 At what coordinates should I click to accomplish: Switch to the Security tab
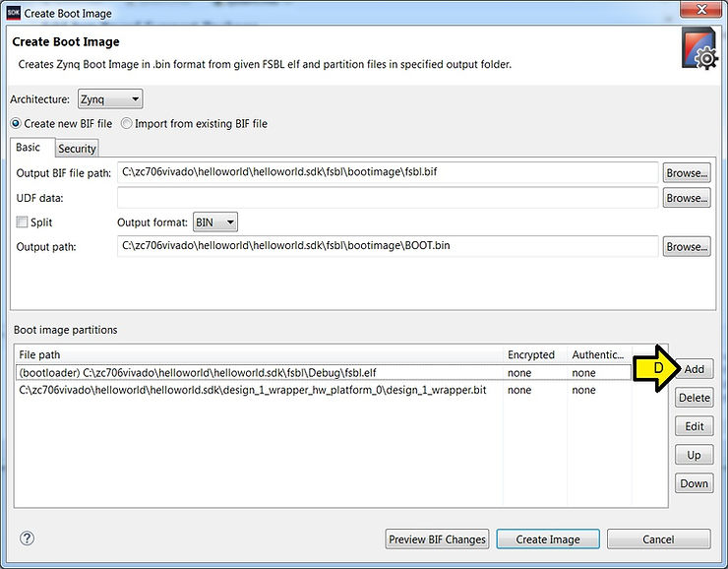point(77,149)
